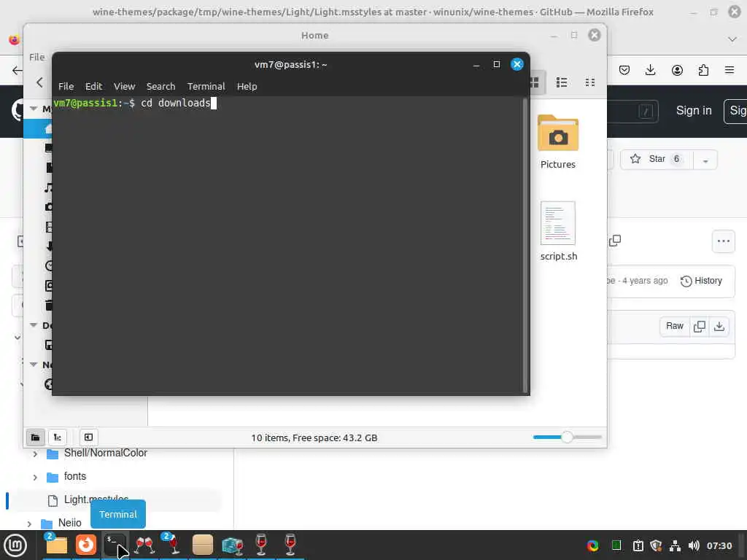The width and height of the screenshot is (747, 560).
Task: Copy path icon on GitHub page
Action: coord(615,241)
